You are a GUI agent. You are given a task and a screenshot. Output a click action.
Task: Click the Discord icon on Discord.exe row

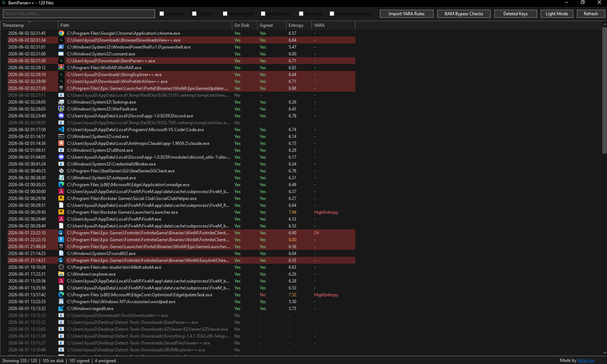[x=61, y=116]
